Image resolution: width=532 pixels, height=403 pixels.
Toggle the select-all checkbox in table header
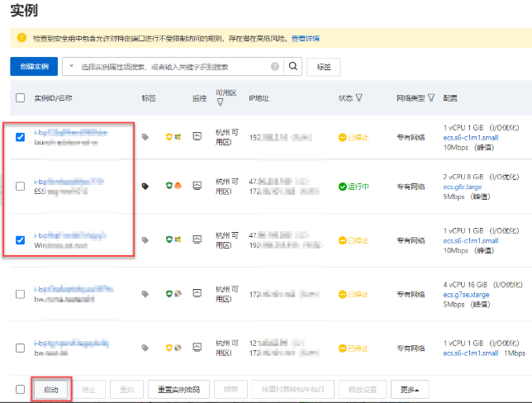pos(21,97)
